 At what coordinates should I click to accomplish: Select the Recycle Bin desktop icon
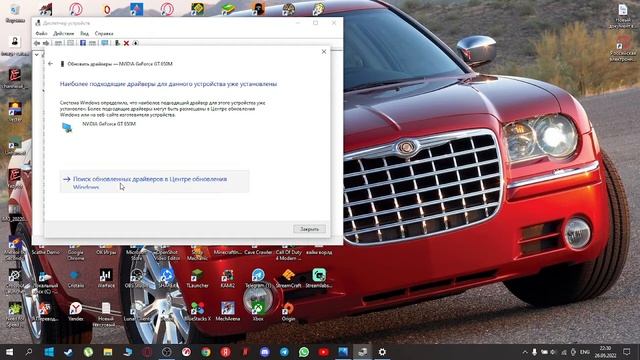(15, 14)
